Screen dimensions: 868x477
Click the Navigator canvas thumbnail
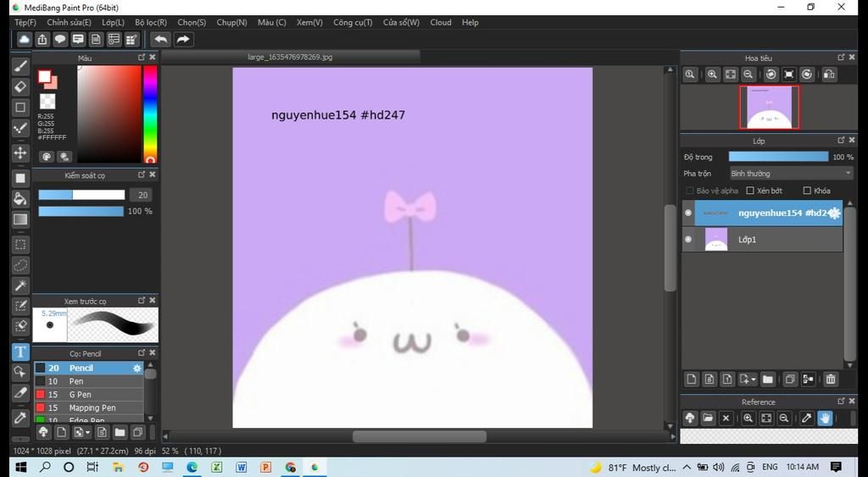point(770,108)
